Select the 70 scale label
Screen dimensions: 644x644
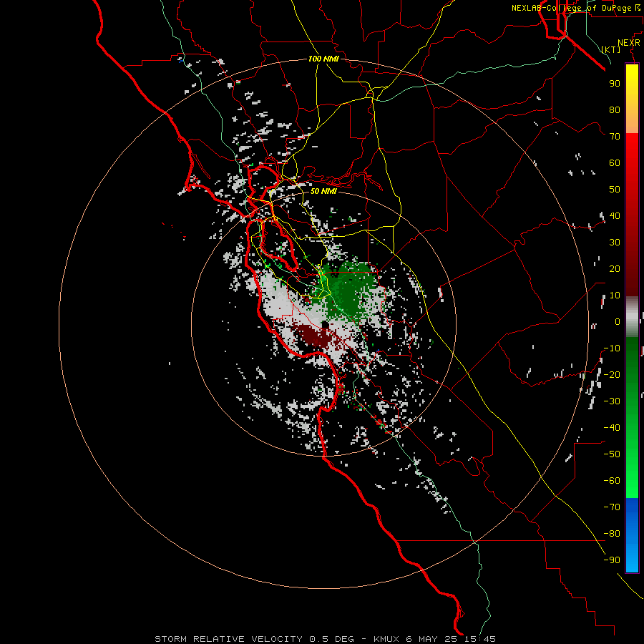point(615,137)
